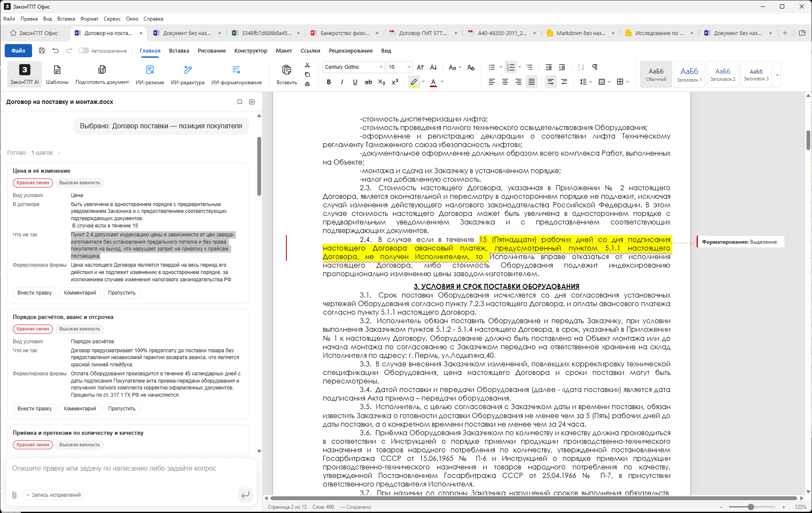The image size is (812, 513).
Task: Apply ИИ-форматирование tool
Action: click(x=236, y=74)
